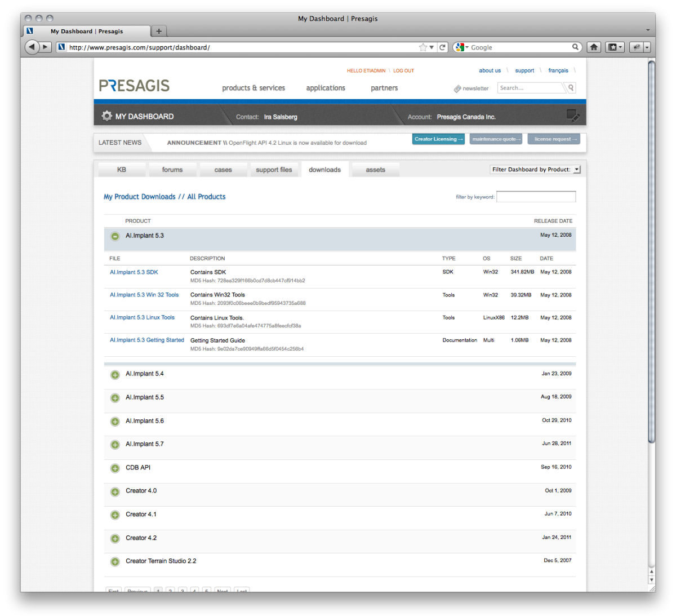Viewport: 676px width, 616px height.
Task: Select the My Dashboard | Presagis browser tab
Action: [87, 31]
